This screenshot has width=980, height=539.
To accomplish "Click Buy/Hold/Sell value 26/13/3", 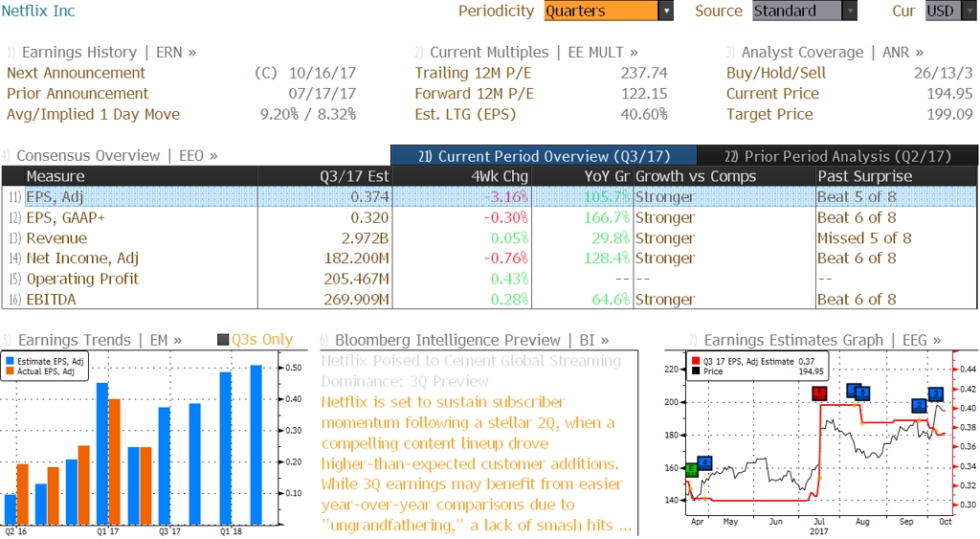I will [943, 73].
